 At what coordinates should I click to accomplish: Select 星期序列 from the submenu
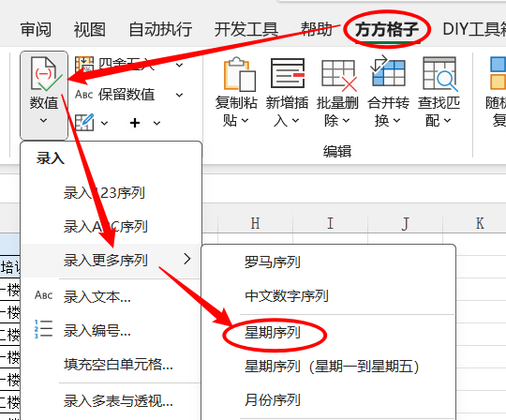273,333
